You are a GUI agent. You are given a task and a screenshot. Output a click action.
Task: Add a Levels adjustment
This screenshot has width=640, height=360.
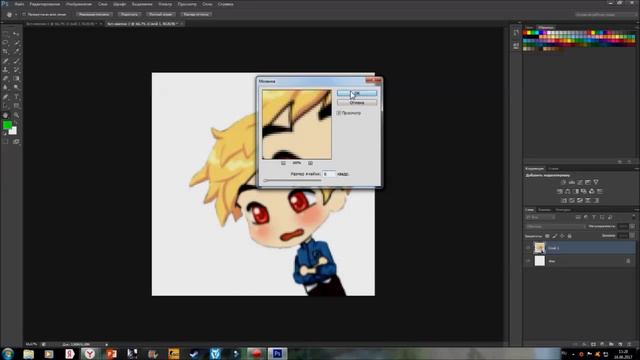click(571, 182)
